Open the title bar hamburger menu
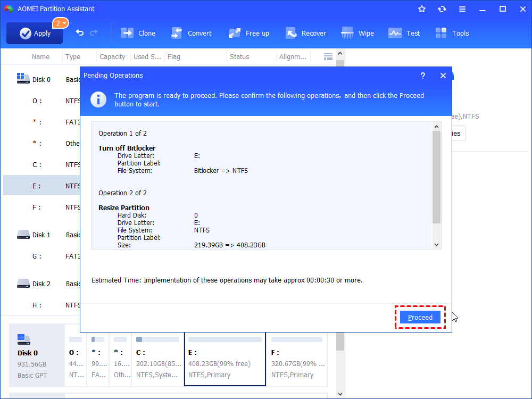The width and height of the screenshot is (532, 399). (462, 9)
